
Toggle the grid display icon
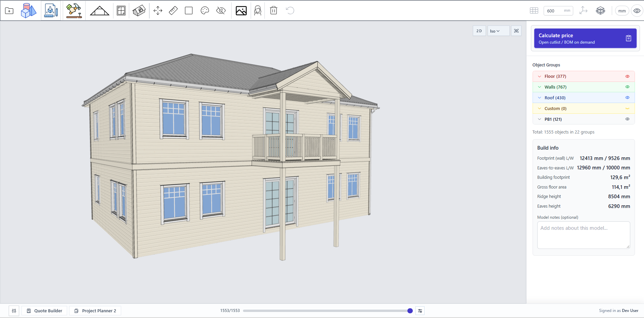tap(534, 11)
